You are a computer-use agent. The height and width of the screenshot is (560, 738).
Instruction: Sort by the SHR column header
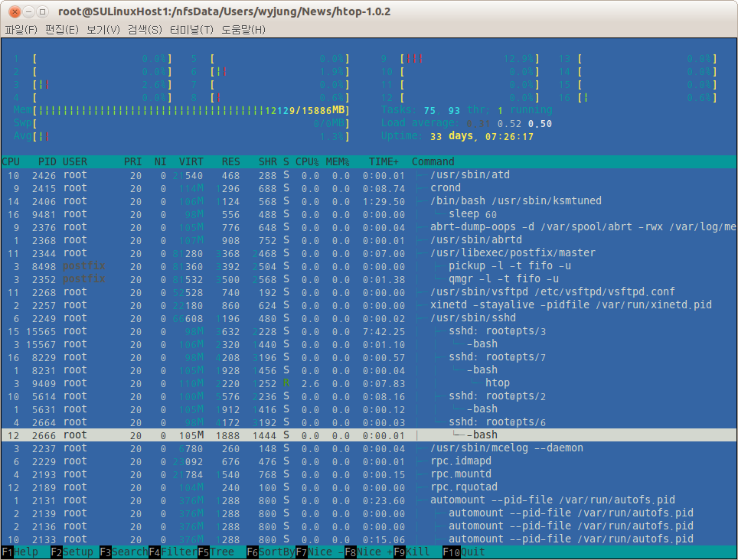tap(267, 161)
